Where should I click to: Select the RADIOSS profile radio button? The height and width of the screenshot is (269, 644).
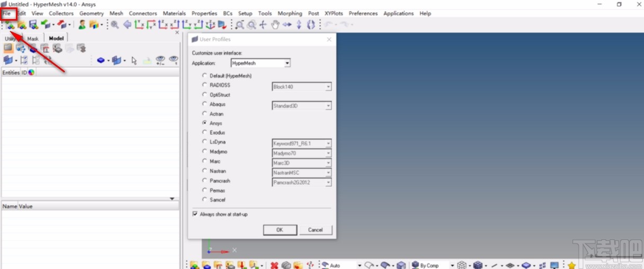tap(205, 85)
